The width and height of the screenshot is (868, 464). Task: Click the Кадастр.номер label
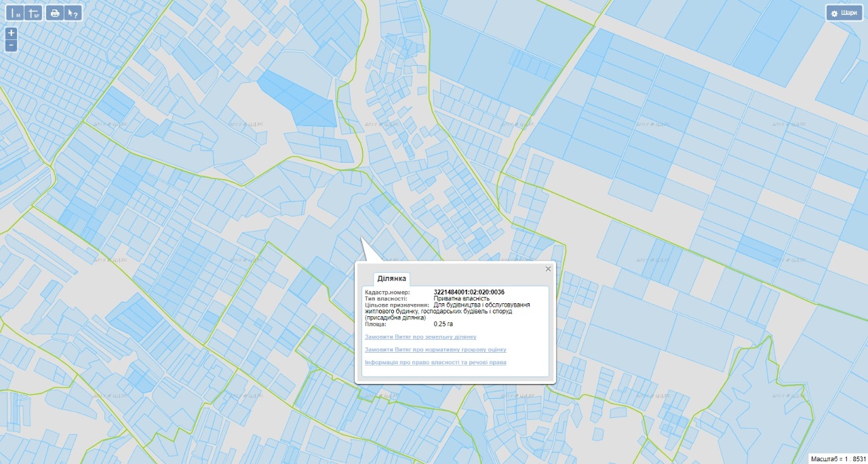pyautogui.click(x=387, y=292)
